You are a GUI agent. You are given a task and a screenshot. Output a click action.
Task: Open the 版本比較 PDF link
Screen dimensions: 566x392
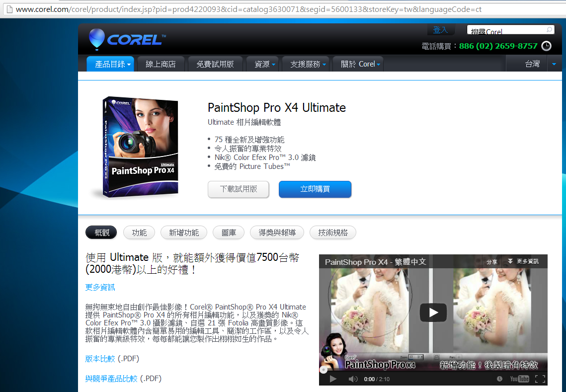(x=100, y=359)
